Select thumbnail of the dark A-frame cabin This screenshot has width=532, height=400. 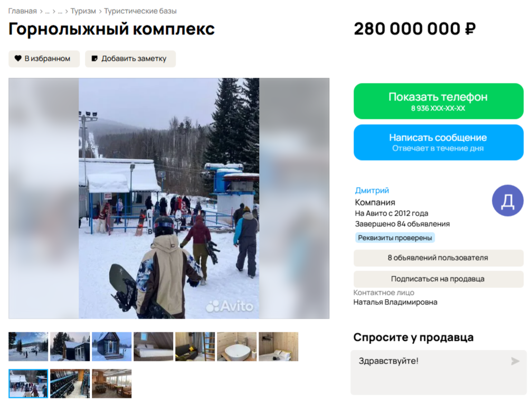pos(112,347)
